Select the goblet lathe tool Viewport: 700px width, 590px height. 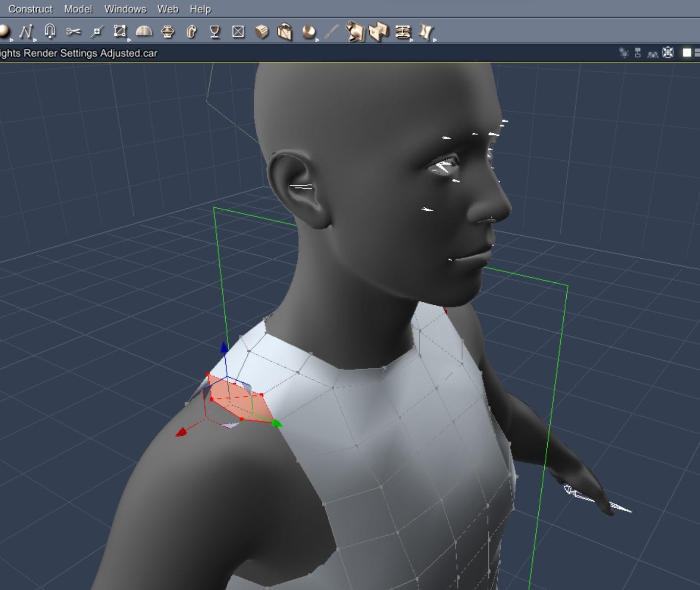(x=215, y=32)
